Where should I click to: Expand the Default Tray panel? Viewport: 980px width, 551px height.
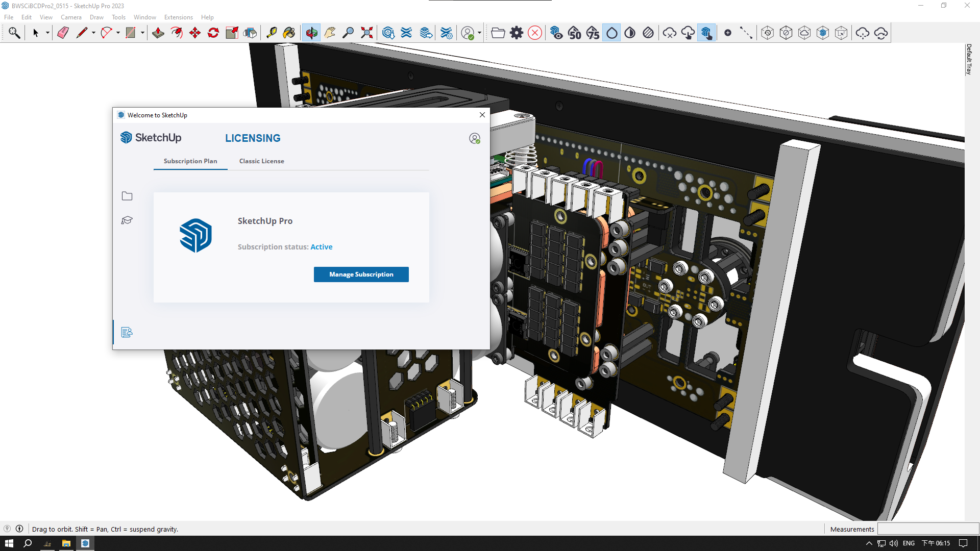click(x=969, y=59)
